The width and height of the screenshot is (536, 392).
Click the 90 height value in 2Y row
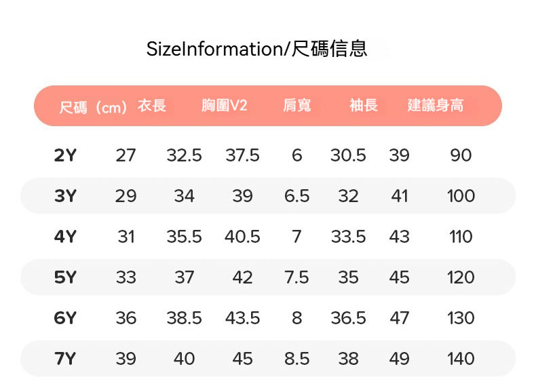[x=461, y=155]
